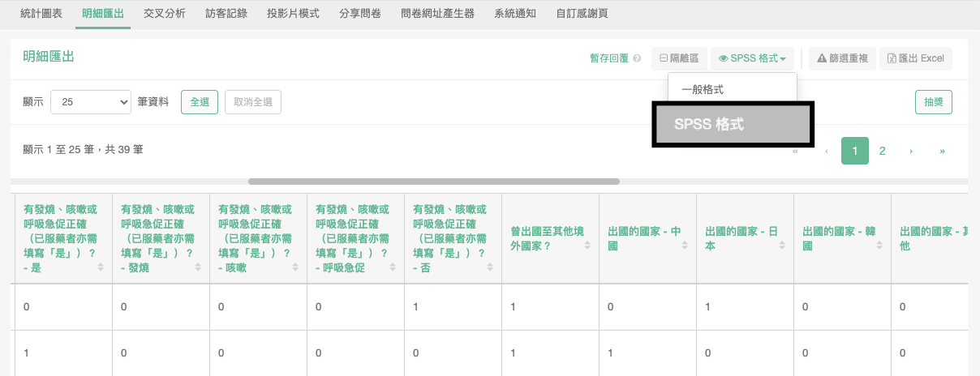Click the help icon beside 暫存回覆
980x376 pixels.
point(637,59)
